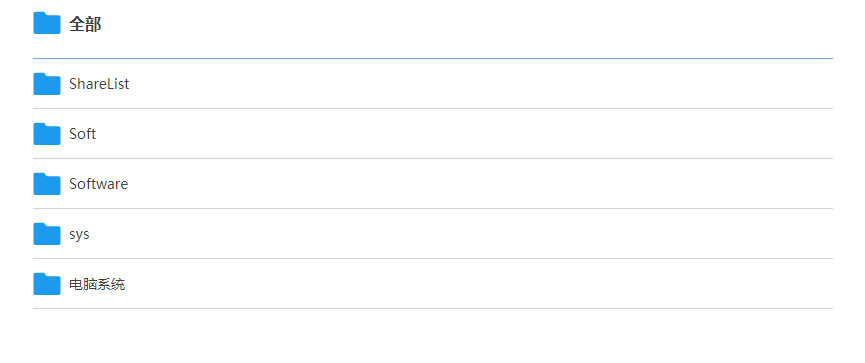Click the folder icon beside 电脑系统

pyautogui.click(x=47, y=284)
